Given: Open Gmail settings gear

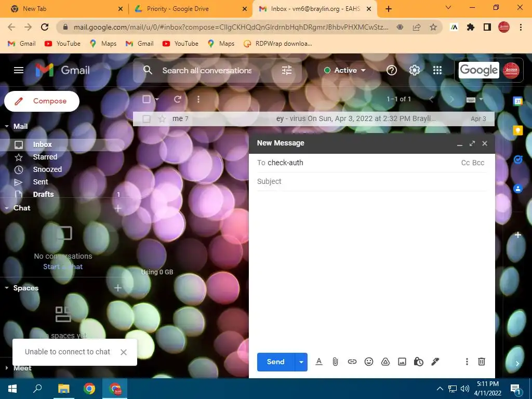Looking at the screenshot, I should [x=414, y=70].
